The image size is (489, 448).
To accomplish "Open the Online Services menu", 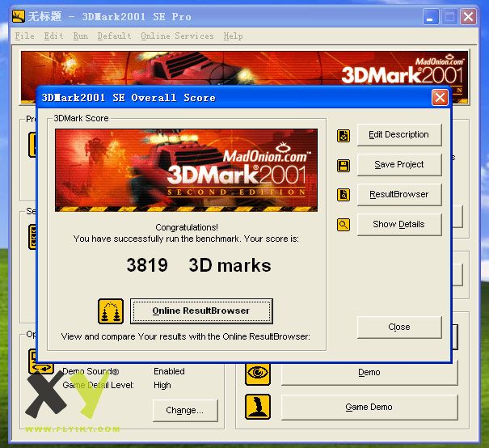I will point(177,36).
